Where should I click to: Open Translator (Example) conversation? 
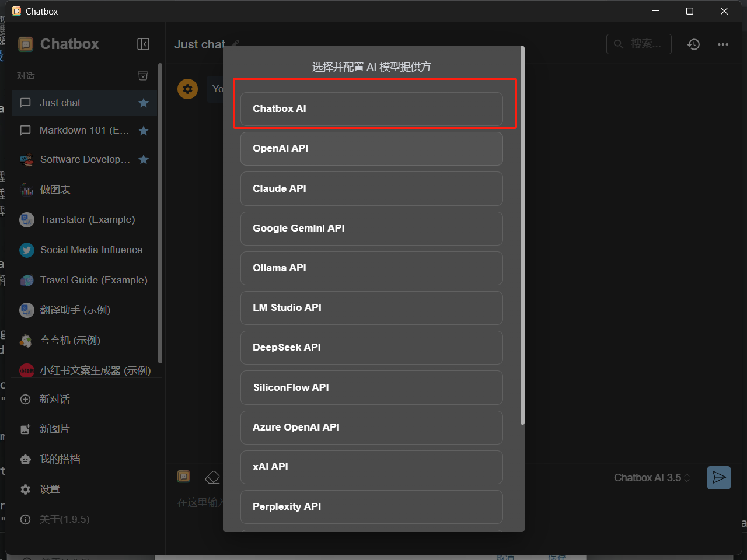point(85,220)
